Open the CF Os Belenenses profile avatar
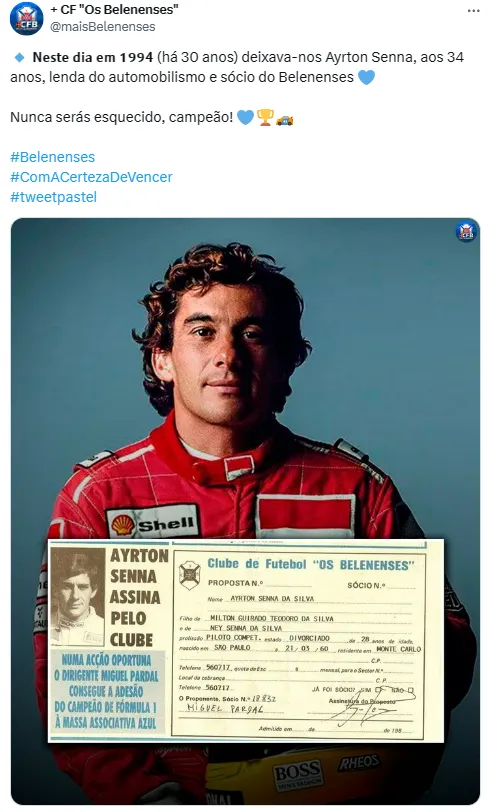The image size is (487, 812). pyautogui.click(x=26, y=19)
